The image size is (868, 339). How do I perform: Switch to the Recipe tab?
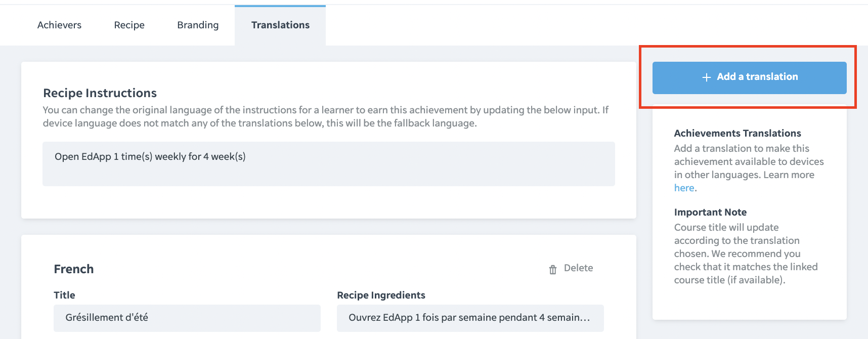click(x=129, y=25)
